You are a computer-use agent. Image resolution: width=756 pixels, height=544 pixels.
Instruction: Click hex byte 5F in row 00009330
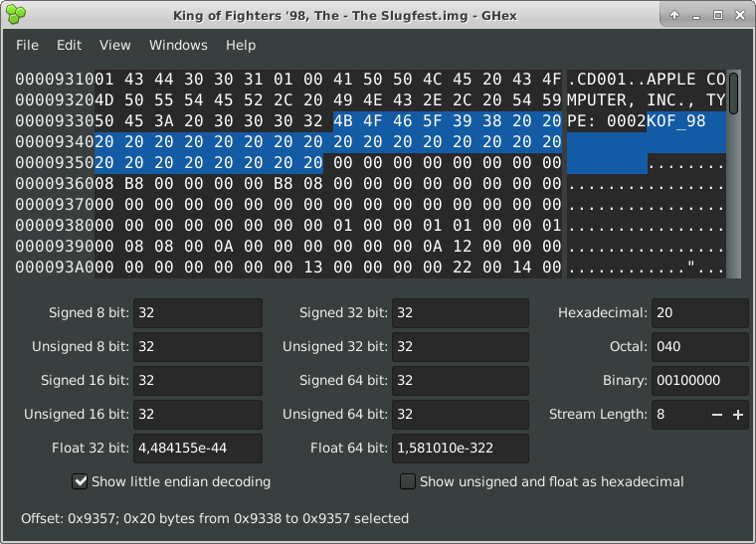[x=432, y=121]
